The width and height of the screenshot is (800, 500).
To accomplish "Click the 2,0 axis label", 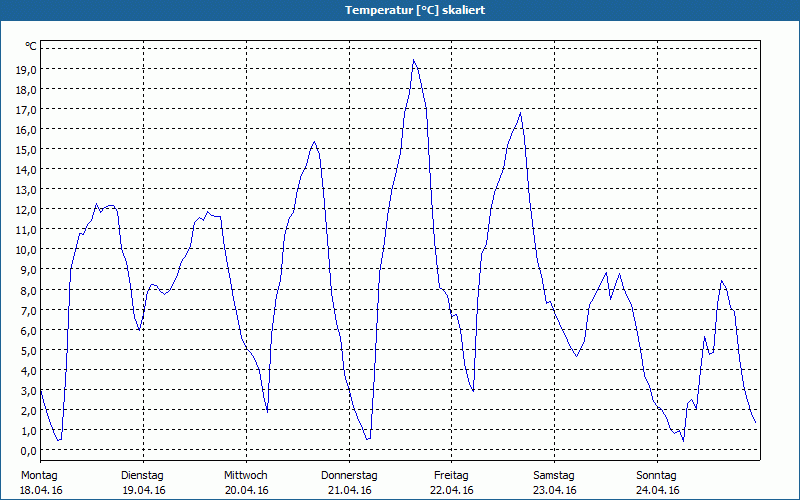I will pos(28,410).
